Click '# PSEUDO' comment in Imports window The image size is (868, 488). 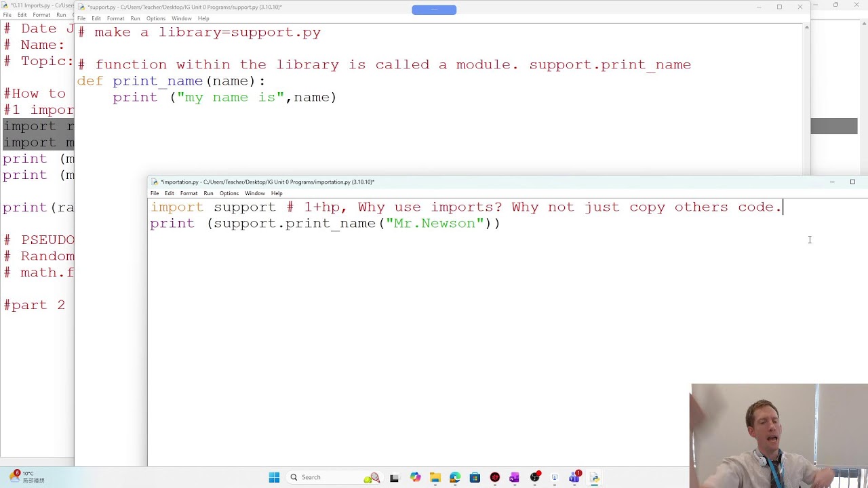(x=39, y=239)
